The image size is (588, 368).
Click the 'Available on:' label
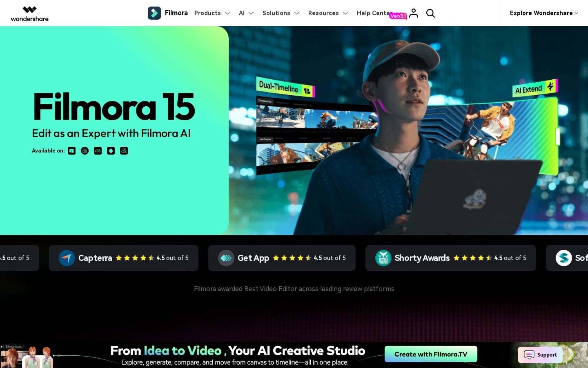pos(48,151)
